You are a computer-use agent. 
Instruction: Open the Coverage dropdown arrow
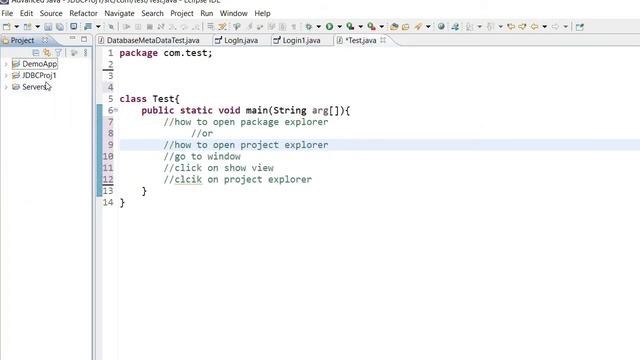click(360, 27)
